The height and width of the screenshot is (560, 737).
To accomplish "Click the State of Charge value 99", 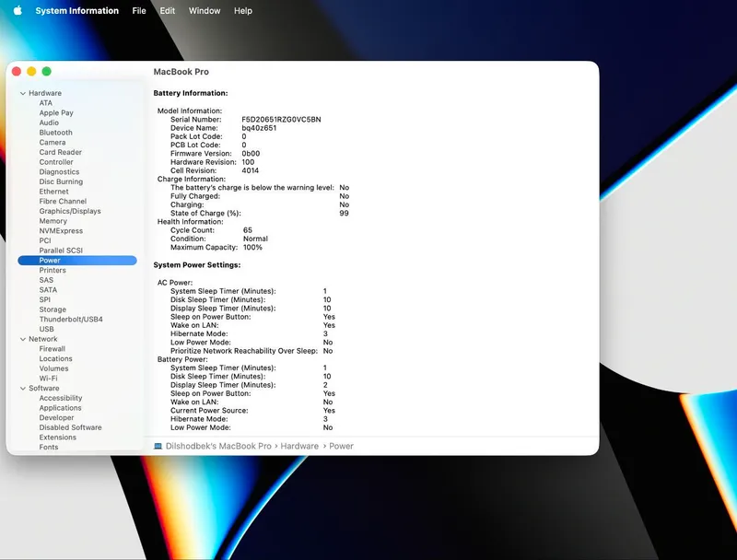I will pos(344,214).
